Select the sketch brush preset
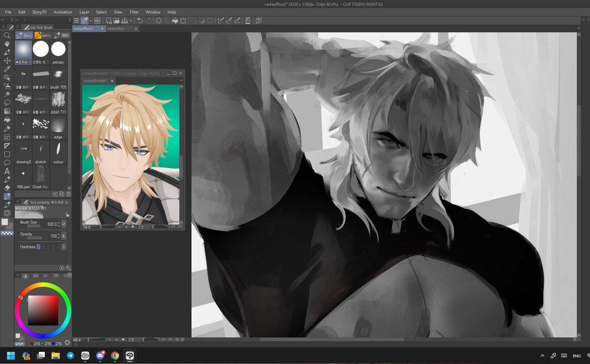The image size is (590, 364). (41, 152)
